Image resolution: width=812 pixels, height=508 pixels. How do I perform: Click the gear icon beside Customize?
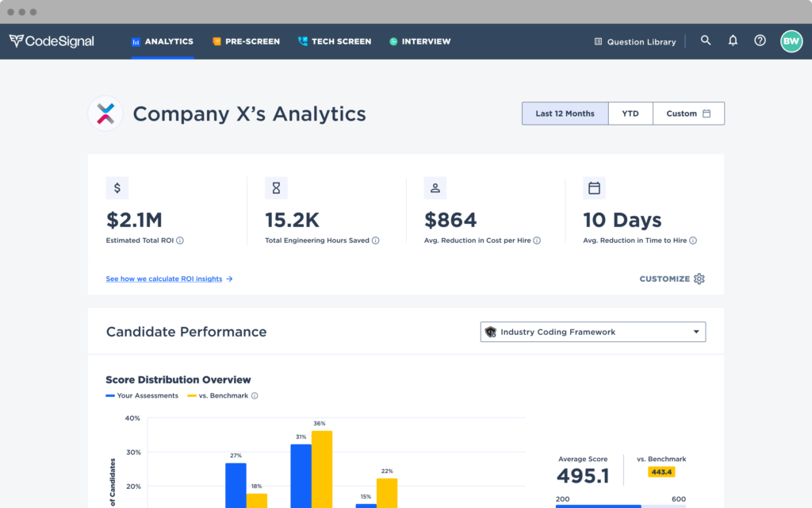tap(699, 279)
